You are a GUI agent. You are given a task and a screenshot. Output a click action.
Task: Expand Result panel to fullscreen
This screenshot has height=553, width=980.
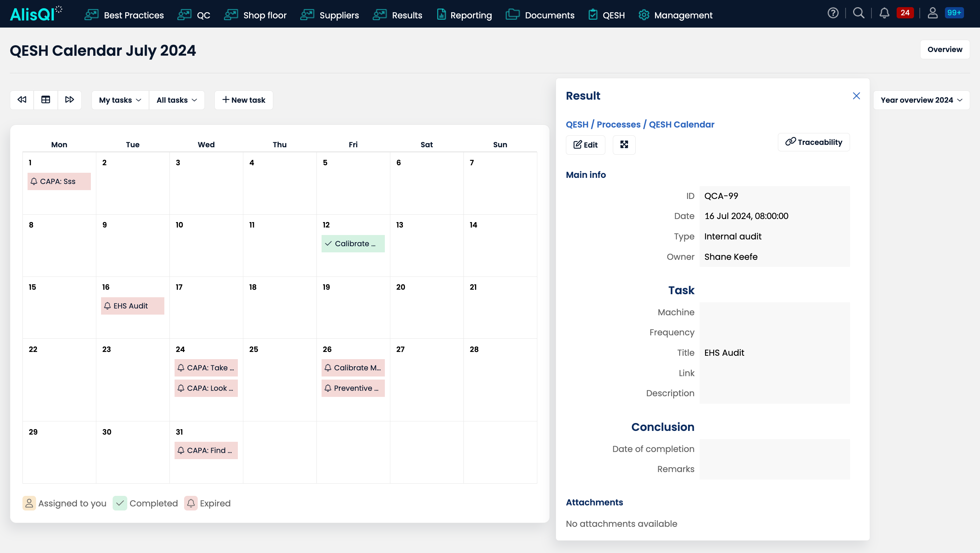pyautogui.click(x=624, y=145)
